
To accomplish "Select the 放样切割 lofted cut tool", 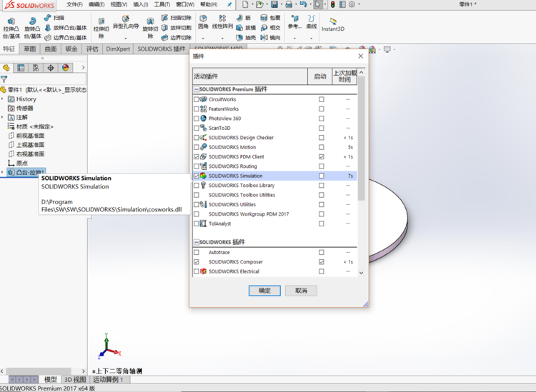I will [177, 28].
